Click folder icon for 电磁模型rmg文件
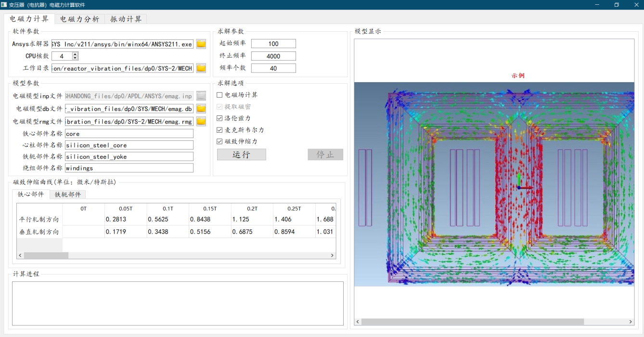Screen dimensions: 644x337 [201, 122]
